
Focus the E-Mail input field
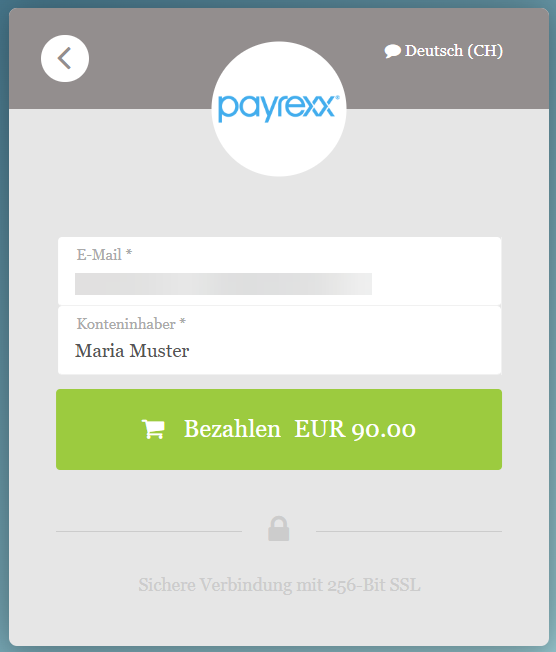click(x=279, y=271)
